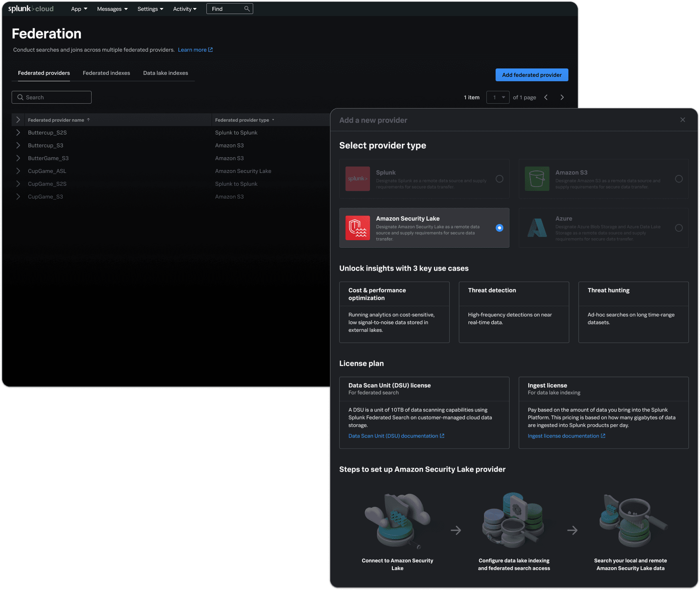The height and width of the screenshot is (590, 700).
Task: Go to the previous page arrow
Action: click(x=546, y=97)
